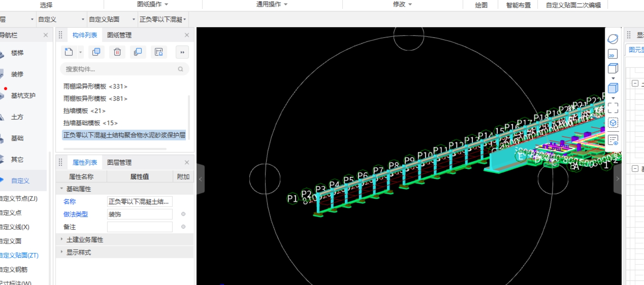Image resolution: width=644 pixels, height=285 pixels.
Task: Open the 其它 navigation category
Action: (17, 160)
